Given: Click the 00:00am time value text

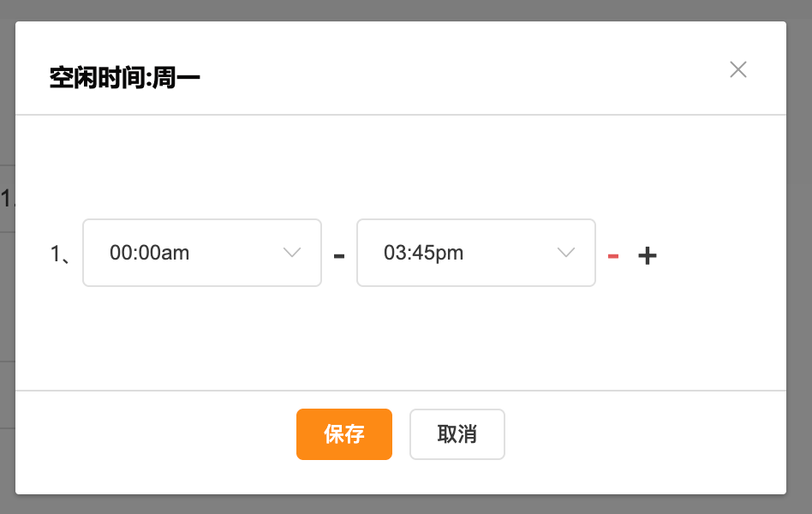Looking at the screenshot, I should pos(150,253).
